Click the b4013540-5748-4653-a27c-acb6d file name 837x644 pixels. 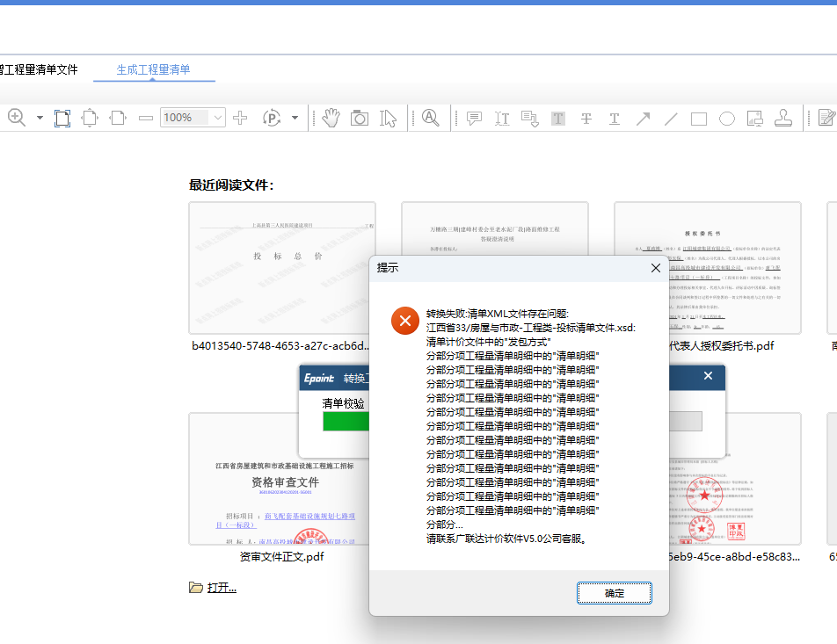[x=280, y=346]
